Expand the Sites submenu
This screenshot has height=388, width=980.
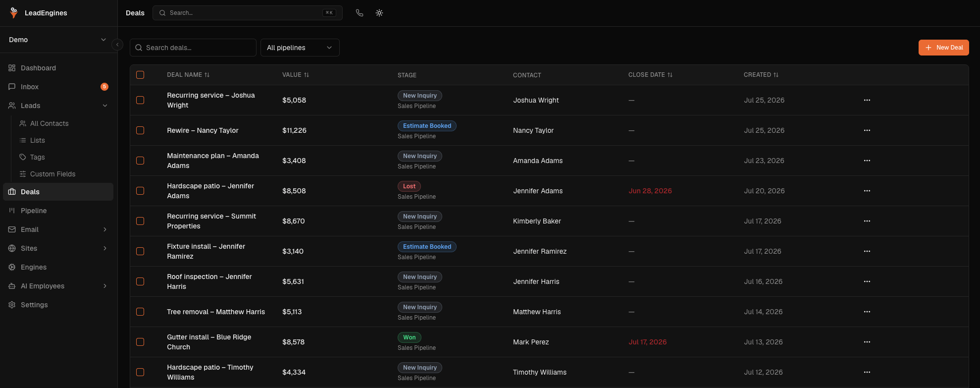point(105,248)
